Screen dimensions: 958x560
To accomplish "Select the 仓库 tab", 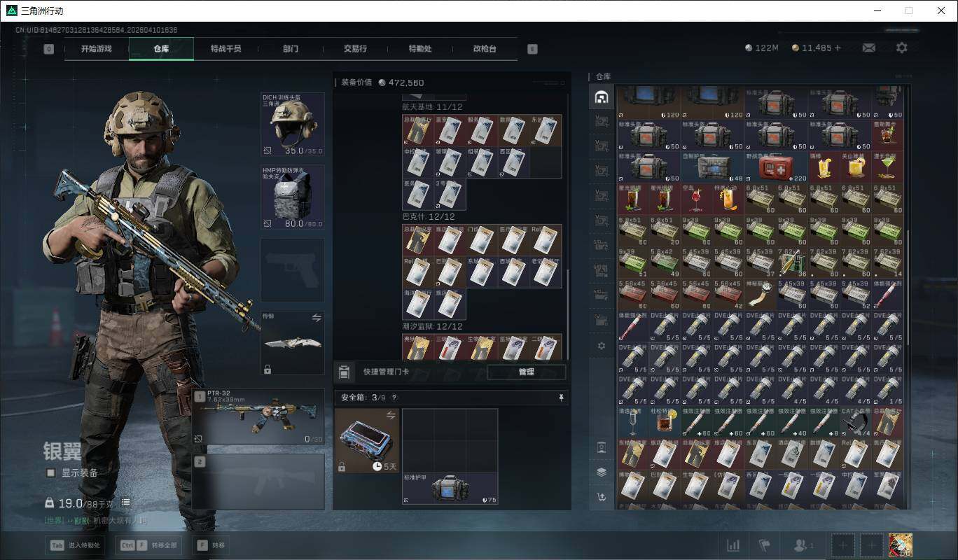I will [161, 49].
